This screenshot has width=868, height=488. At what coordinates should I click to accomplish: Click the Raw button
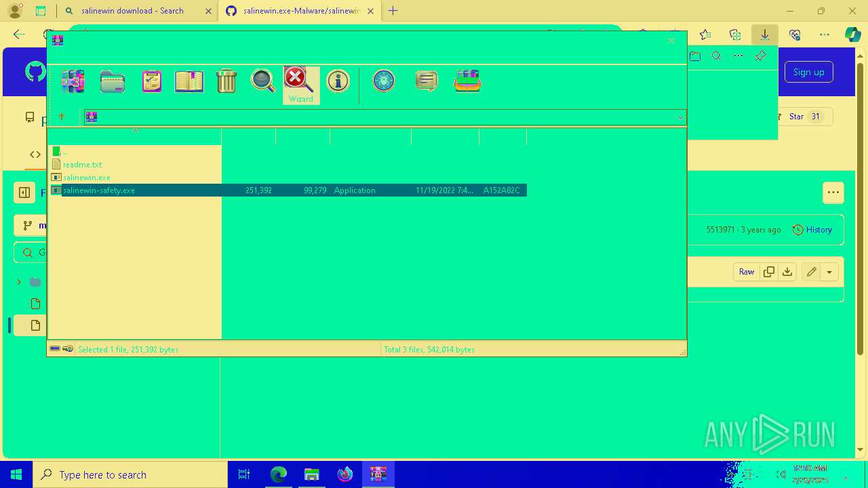pyautogui.click(x=747, y=272)
